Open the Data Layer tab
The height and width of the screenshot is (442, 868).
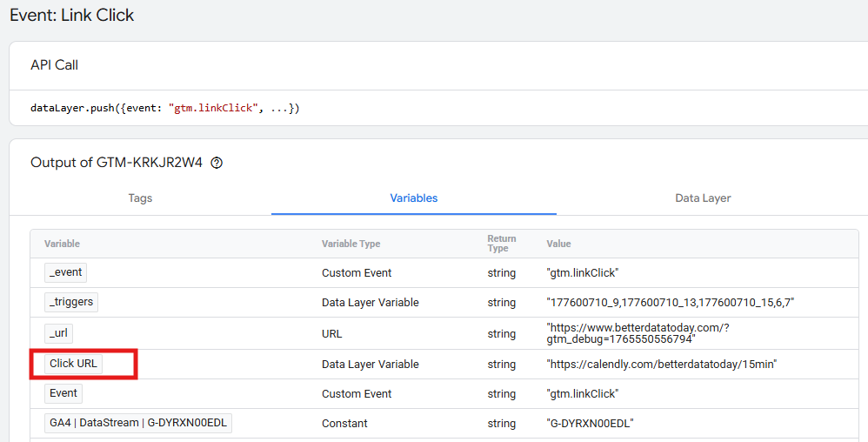(x=703, y=198)
